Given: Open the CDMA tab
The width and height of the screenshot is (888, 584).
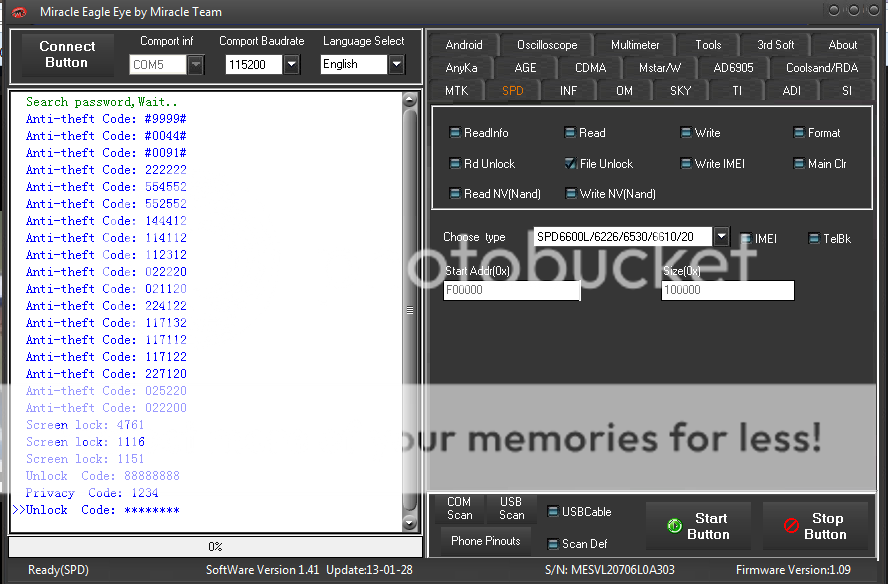Looking at the screenshot, I should pyautogui.click(x=590, y=68).
